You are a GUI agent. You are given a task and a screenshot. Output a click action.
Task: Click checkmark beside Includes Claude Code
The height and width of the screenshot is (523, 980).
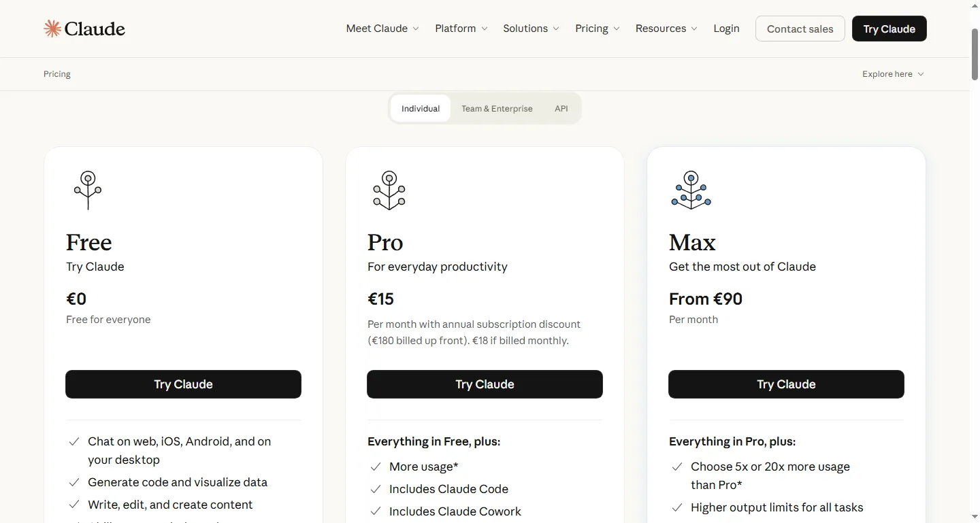(376, 489)
